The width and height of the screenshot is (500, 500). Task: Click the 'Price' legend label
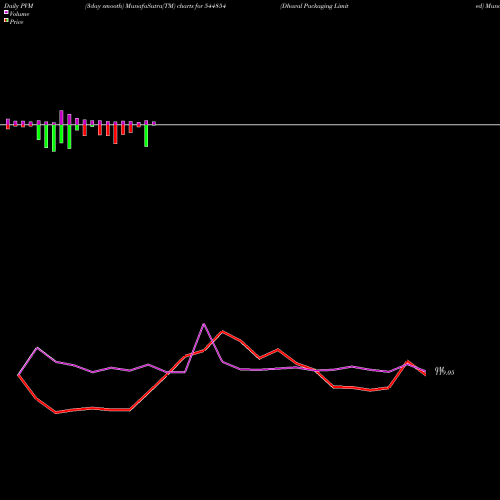[16, 22]
